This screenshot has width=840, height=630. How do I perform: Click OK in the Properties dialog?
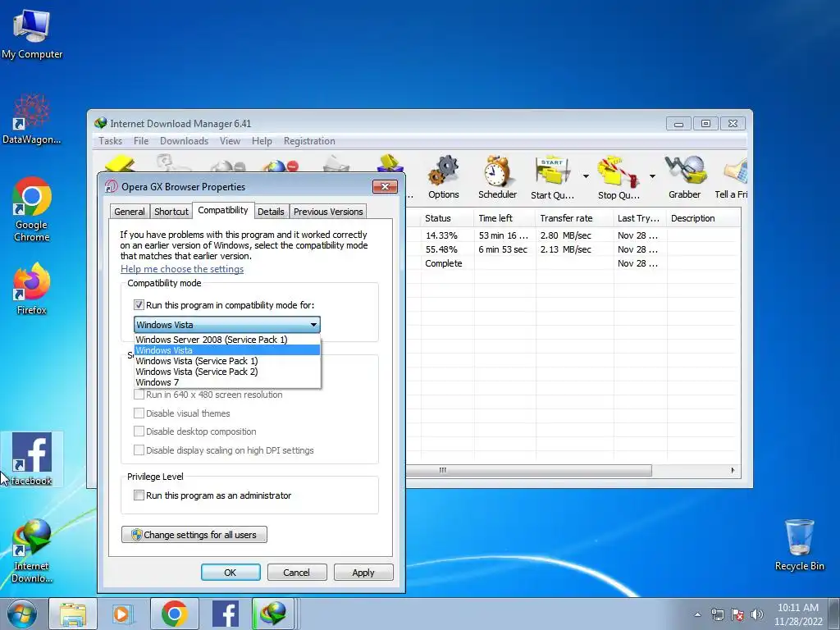(231, 572)
